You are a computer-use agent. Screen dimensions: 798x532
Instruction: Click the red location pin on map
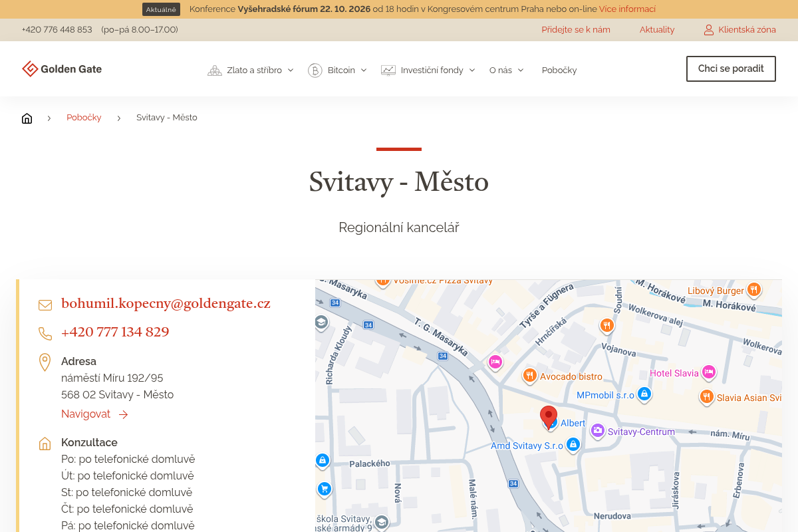(549, 418)
